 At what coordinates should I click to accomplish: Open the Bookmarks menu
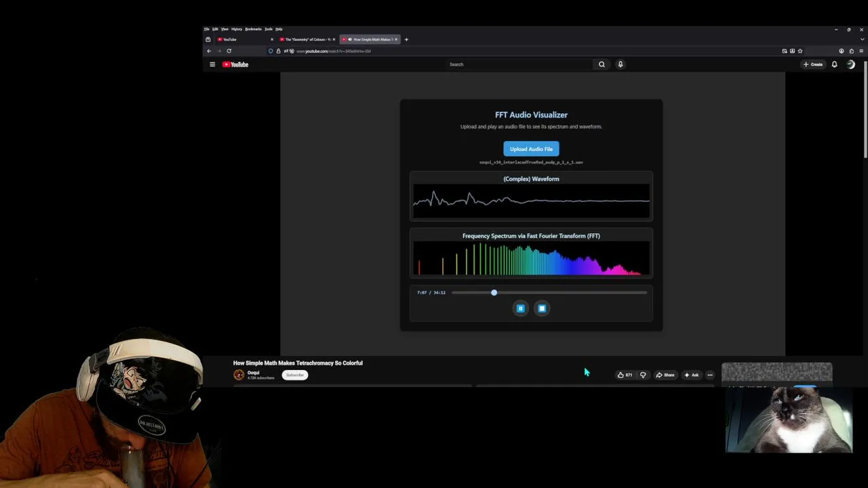254,29
